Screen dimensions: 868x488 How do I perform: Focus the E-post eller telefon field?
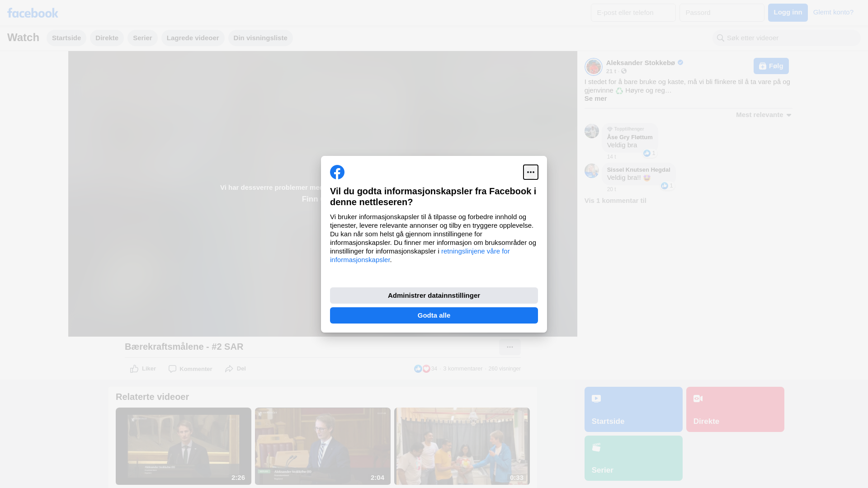click(x=633, y=13)
